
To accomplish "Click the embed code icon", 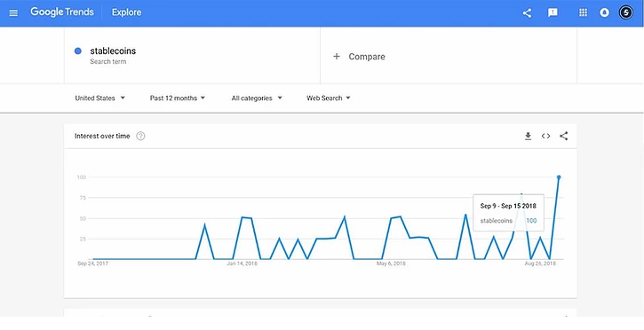I will [545, 136].
